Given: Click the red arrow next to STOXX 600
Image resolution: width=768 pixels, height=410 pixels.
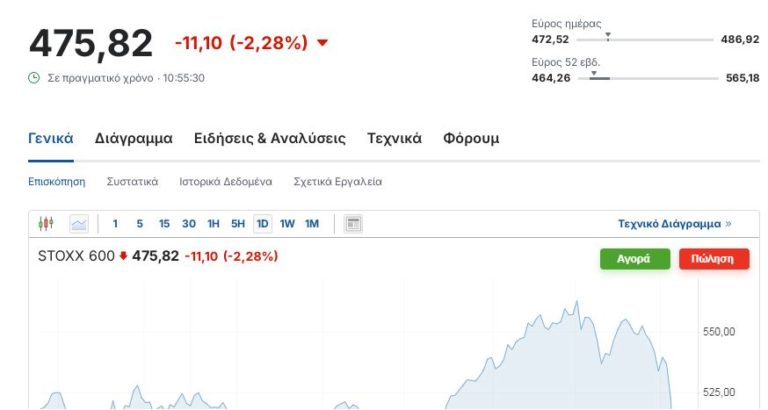Looking at the screenshot, I should [123, 256].
